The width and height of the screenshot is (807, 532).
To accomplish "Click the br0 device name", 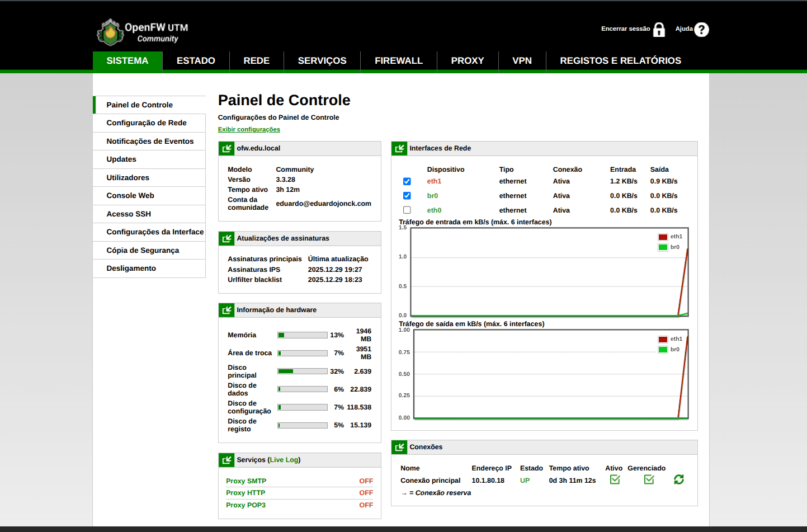I will click(432, 196).
